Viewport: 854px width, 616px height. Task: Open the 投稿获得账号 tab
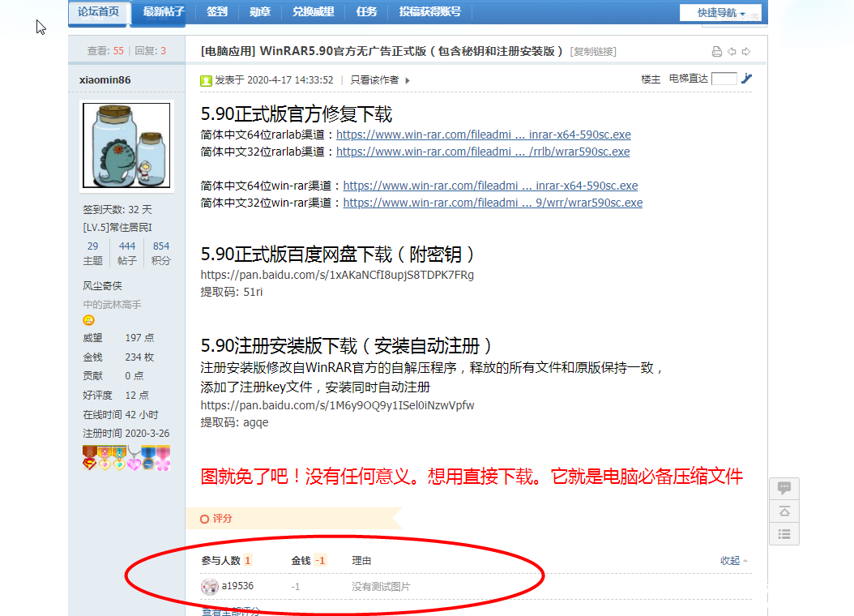[x=429, y=12]
